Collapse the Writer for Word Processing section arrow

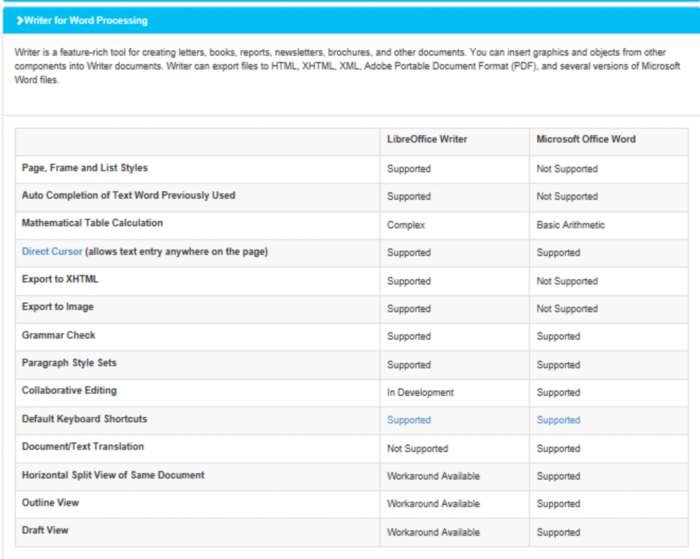point(20,20)
